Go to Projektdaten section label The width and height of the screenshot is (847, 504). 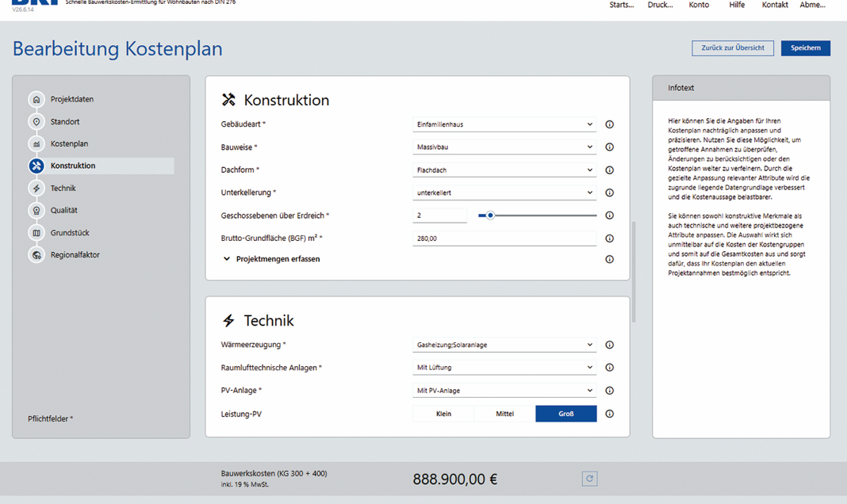tap(72, 99)
